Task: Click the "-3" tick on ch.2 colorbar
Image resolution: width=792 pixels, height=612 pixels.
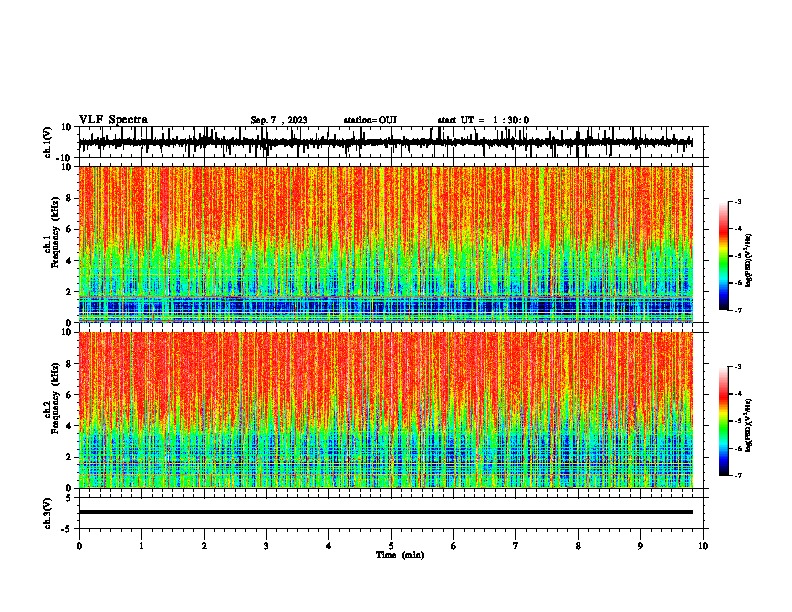Action: point(737,367)
